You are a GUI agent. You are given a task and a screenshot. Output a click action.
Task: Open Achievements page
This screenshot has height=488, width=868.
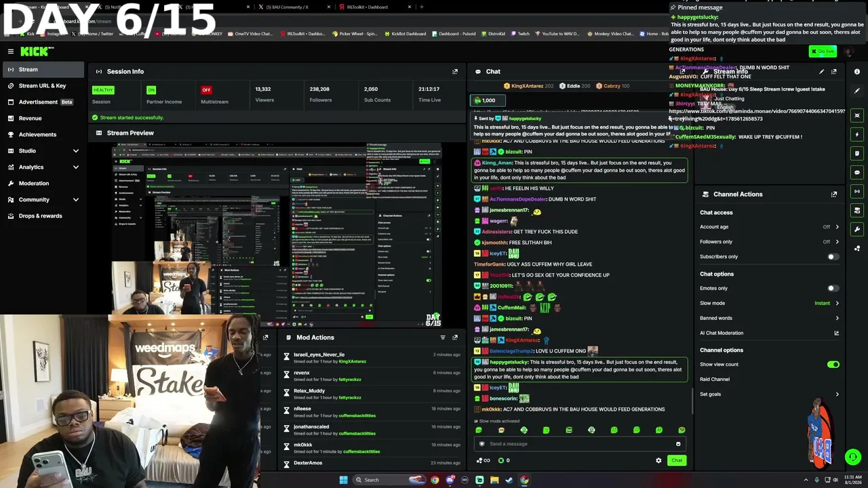click(x=42, y=134)
